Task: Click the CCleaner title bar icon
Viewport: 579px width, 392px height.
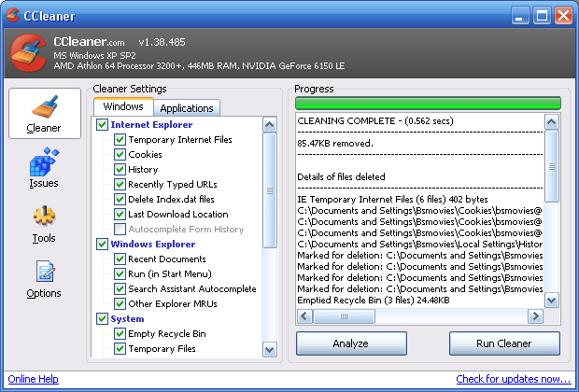Action: pos(13,15)
